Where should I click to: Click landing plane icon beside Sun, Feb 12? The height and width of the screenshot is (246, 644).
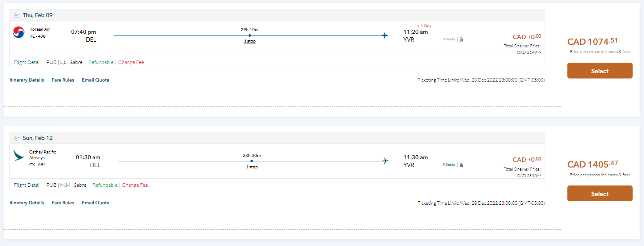click(x=17, y=138)
